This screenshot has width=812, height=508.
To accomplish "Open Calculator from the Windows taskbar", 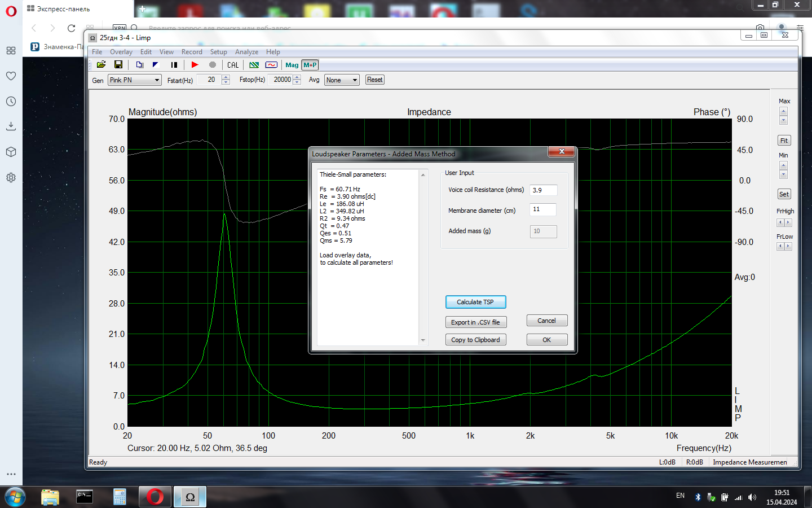I will (x=120, y=497).
